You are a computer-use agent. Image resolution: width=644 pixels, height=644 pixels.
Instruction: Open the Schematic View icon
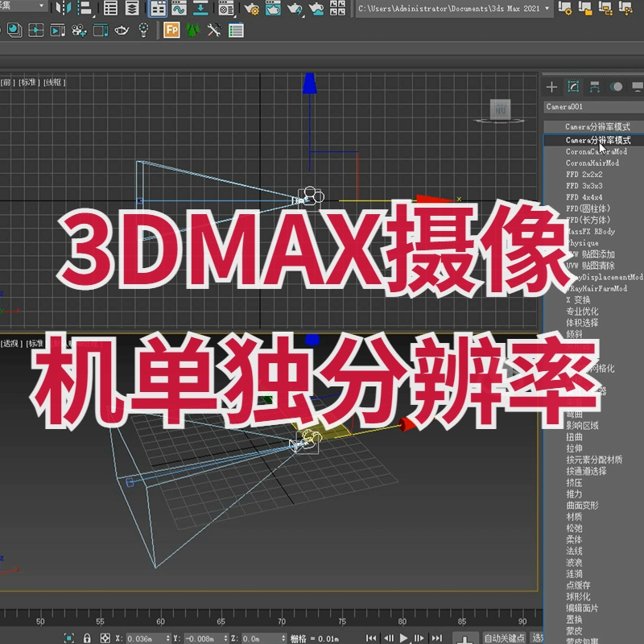[200, 8]
